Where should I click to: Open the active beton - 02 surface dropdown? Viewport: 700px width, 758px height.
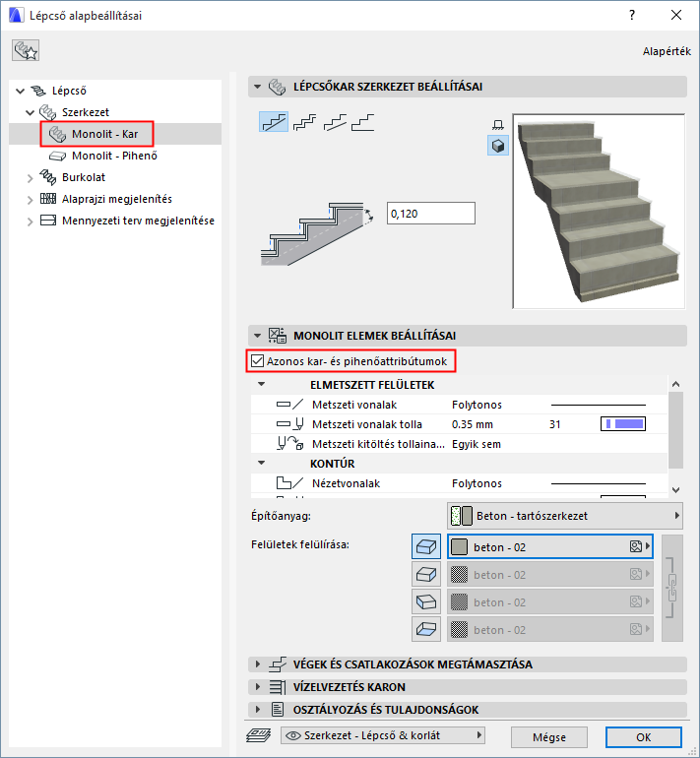point(550,546)
